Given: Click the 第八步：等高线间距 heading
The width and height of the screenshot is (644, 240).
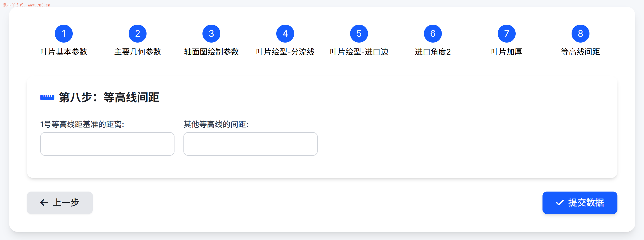Looking at the screenshot, I should point(109,97).
